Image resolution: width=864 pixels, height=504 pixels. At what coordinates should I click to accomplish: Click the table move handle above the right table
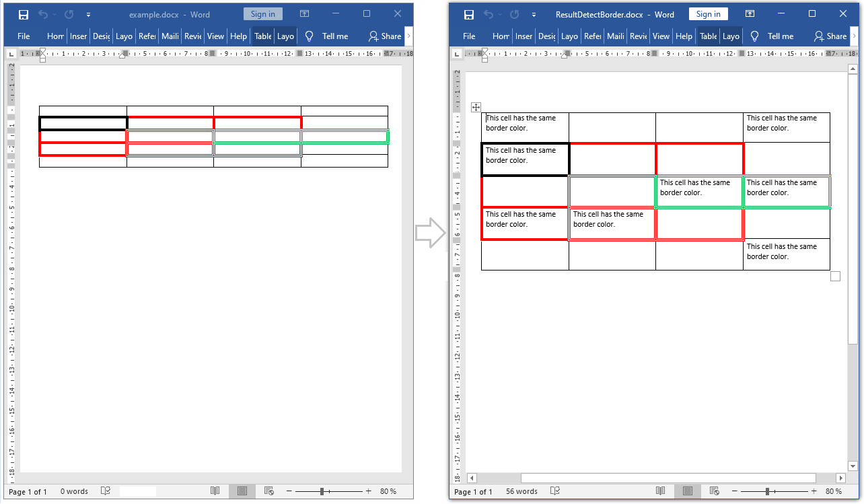tap(476, 107)
